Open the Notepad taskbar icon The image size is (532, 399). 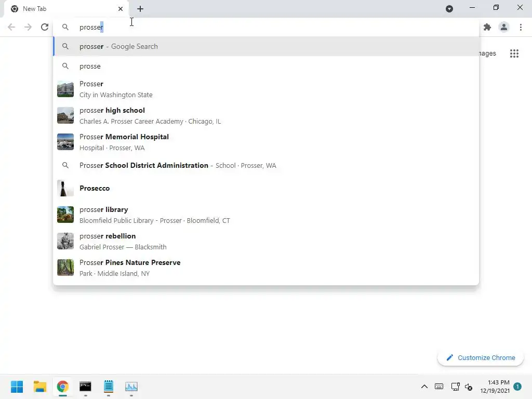tap(108, 387)
